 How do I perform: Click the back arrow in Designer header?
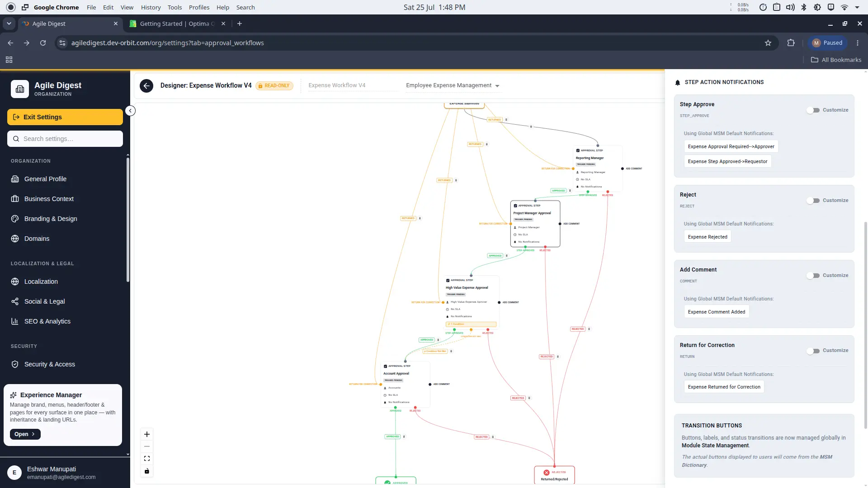coord(146,86)
